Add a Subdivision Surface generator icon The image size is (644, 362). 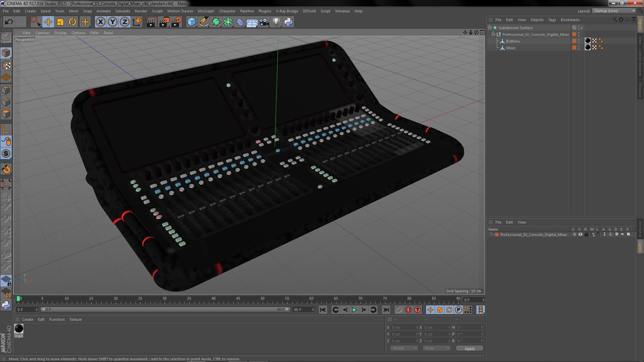[x=216, y=22]
